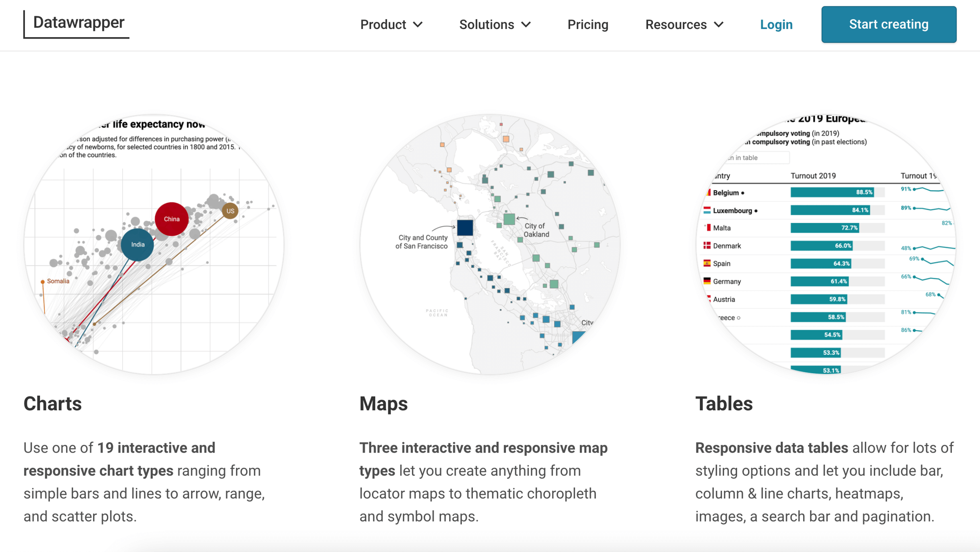Expand the Product dropdown chevron

pos(418,25)
